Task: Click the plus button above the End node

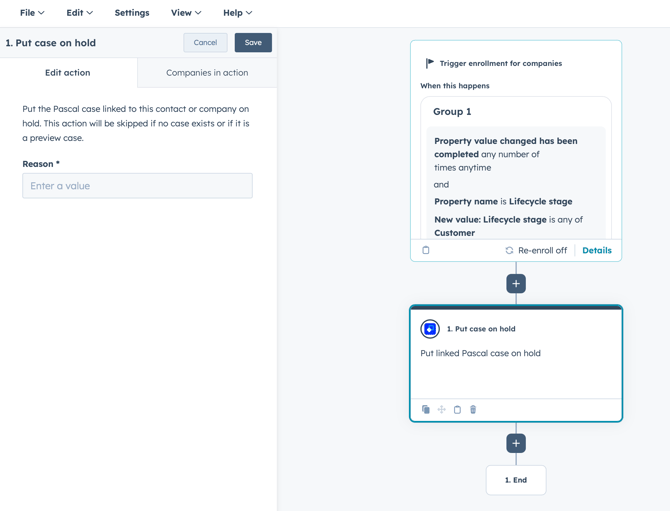Action: tap(516, 443)
